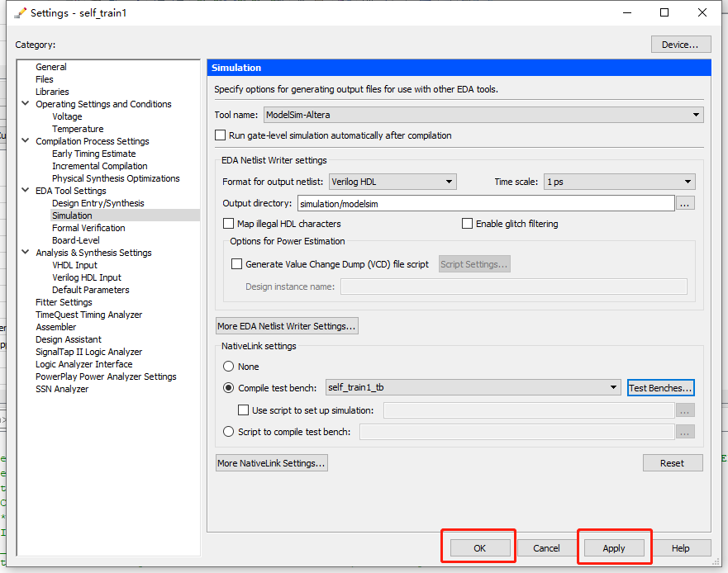Select Design Assistant category
Screen dimensions: 728x573
click(69, 339)
